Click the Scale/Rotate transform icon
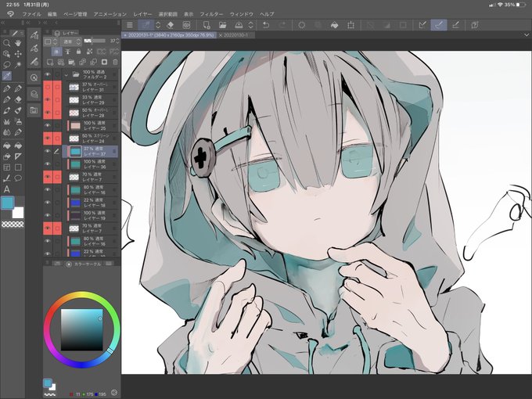Screen dimensions: 532x399 pos(350,25)
